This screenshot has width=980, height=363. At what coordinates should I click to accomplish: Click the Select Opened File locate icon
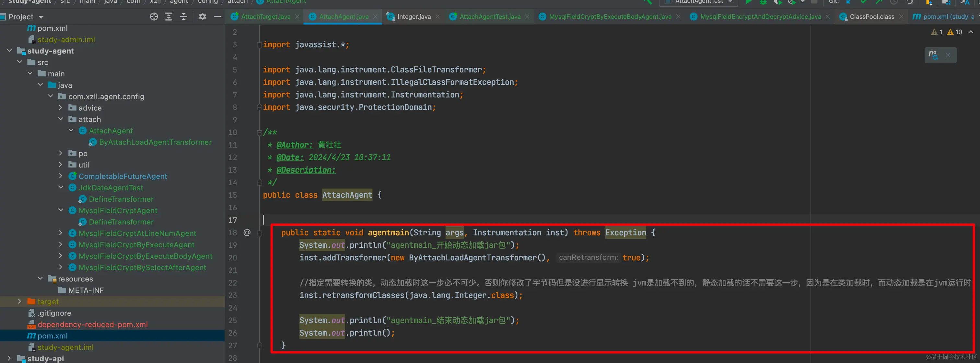coord(154,17)
